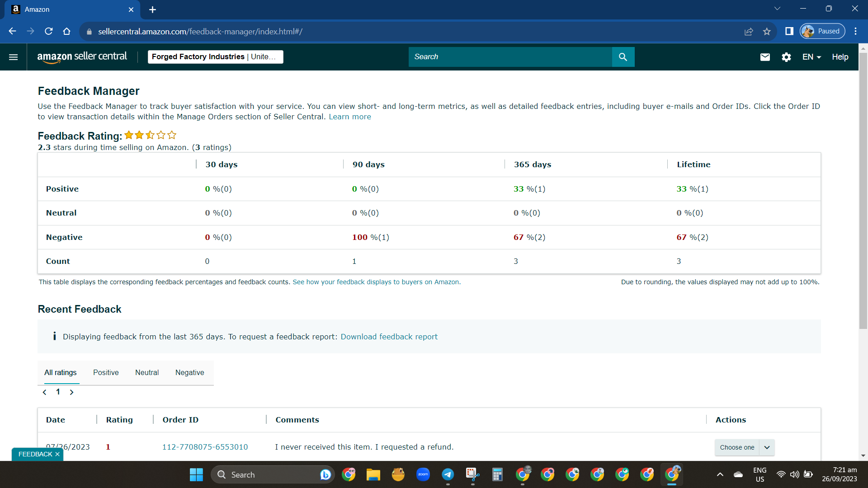Screen dimensions: 868x488
Task: Close the Amazon browser tab
Action: click(x=131, y=9)
